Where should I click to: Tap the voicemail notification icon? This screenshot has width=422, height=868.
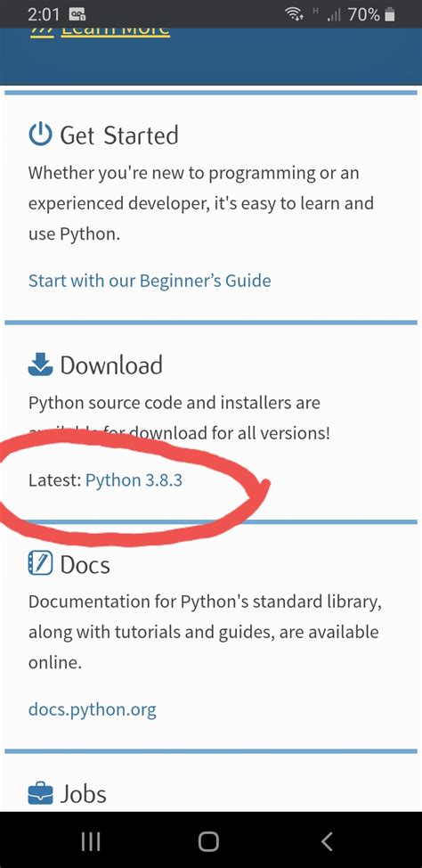tap(75, 15)
